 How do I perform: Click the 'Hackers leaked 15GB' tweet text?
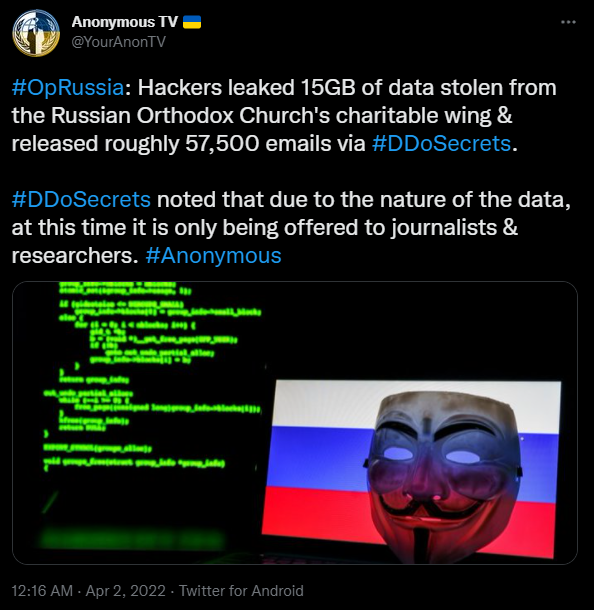247,88
